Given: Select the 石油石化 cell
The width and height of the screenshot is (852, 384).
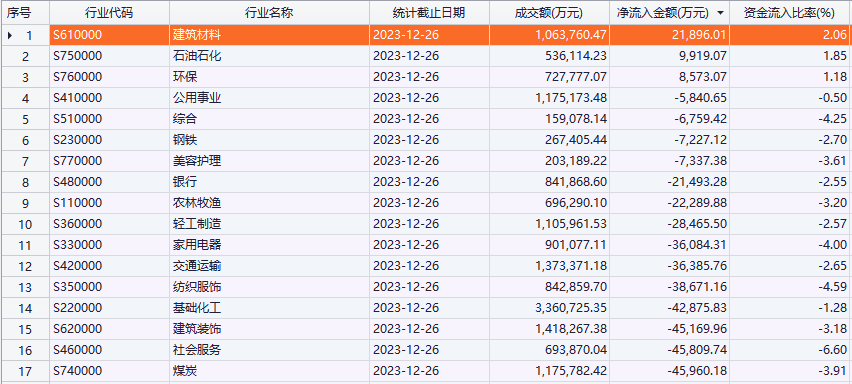Looking at the screenshot, I should (269, 56).
